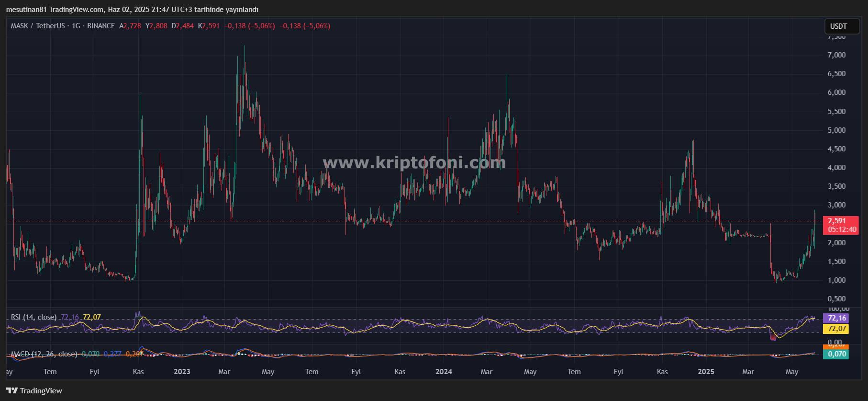Viewport: 868px width, 401px height.
Task: Click the 1G interval in chart title
Action: coord(76,26)
